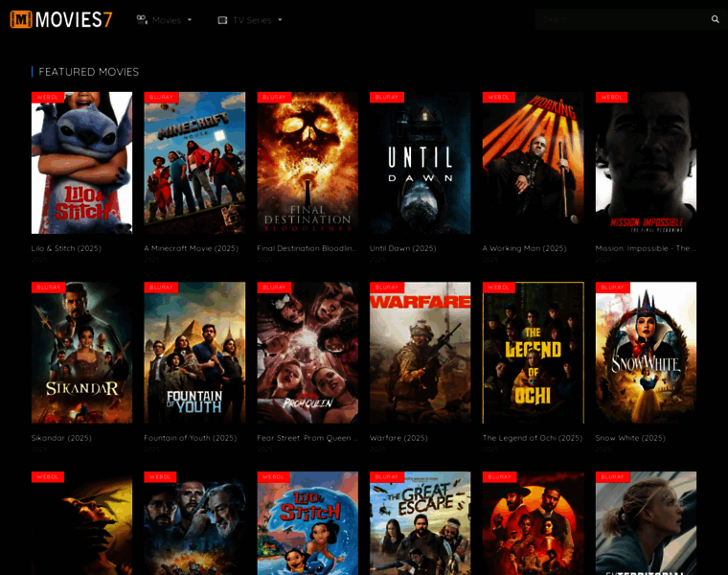Click the Snow White (2025) title
Image resolution: width=728 pixels, height=575 pixels.
(x=630, y=438)
